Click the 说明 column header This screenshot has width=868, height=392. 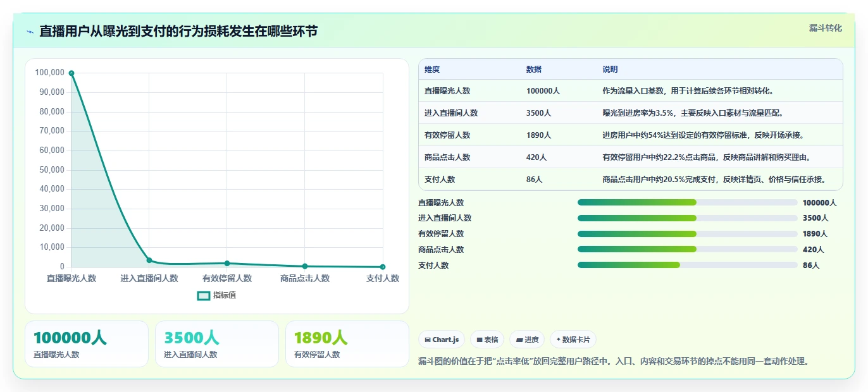pos(610,70)
